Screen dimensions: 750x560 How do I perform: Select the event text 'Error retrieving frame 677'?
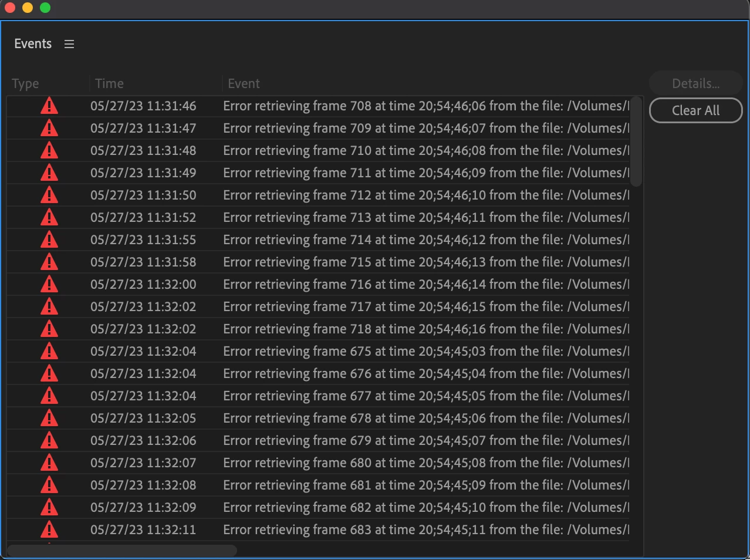click(298, 396)
